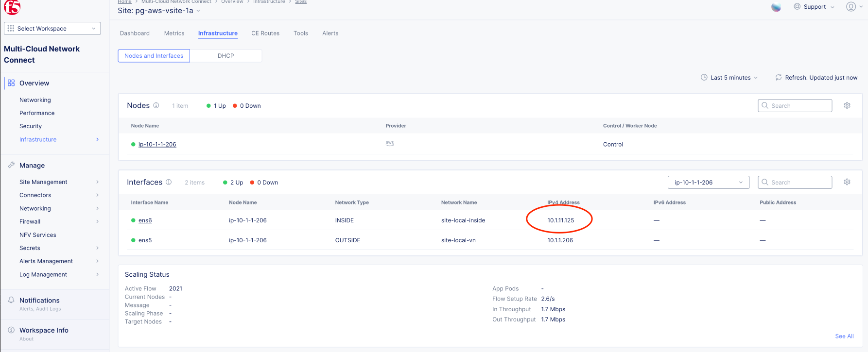The width and height of the screenshot is (868, 352).
Task: Click the Notifications bell icon
Action: [11, 300]
